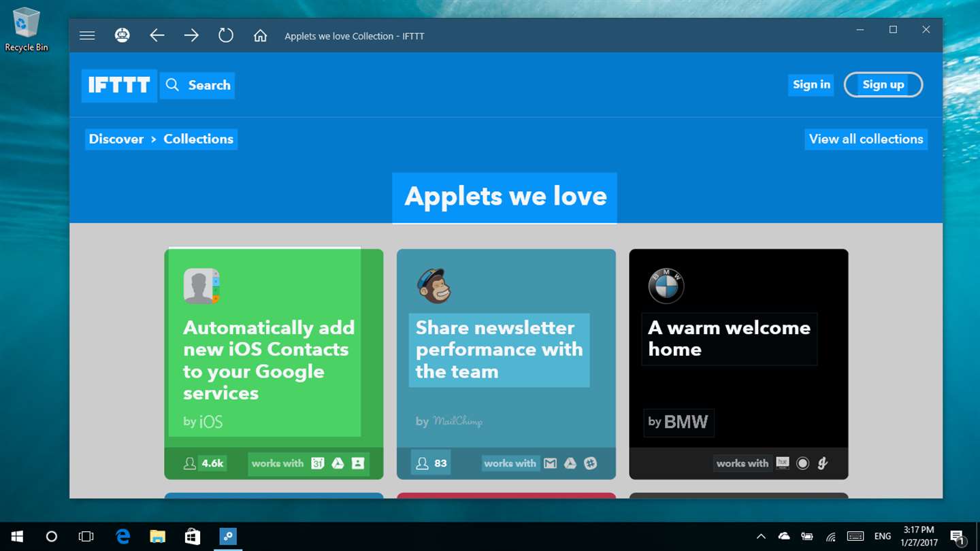Click the Sign in link

click(811, 84)
